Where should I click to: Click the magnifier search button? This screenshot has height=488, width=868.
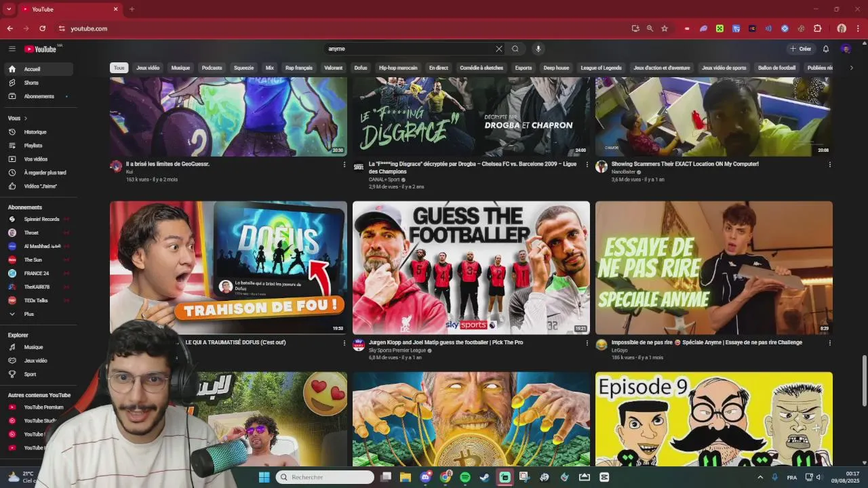click(515, 49)
